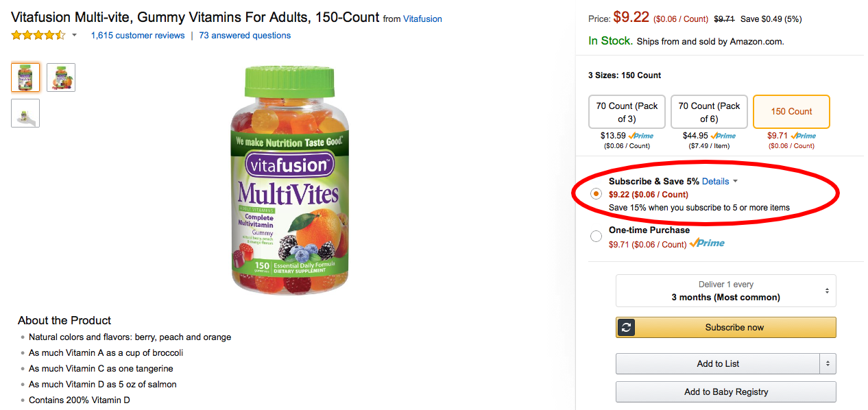The width and height of the screenshot is (868, 410).
Task: Open the 1,615 customer reviews link
Action: (138, 36)
